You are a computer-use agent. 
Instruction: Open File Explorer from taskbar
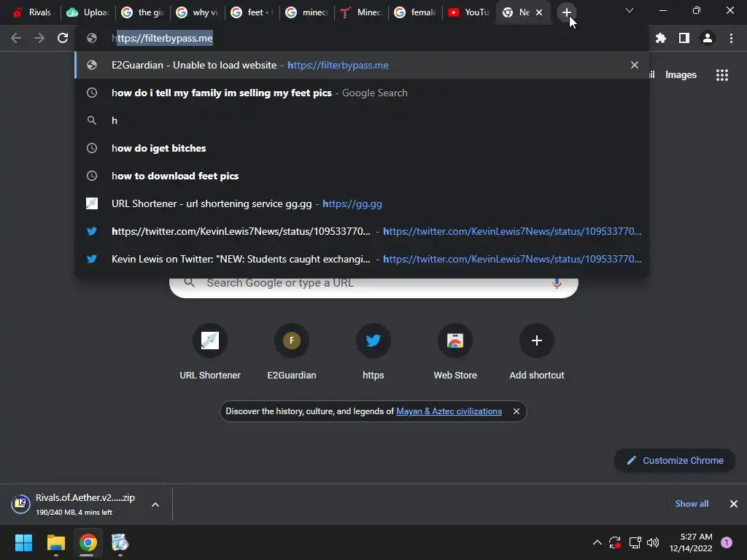55,542
